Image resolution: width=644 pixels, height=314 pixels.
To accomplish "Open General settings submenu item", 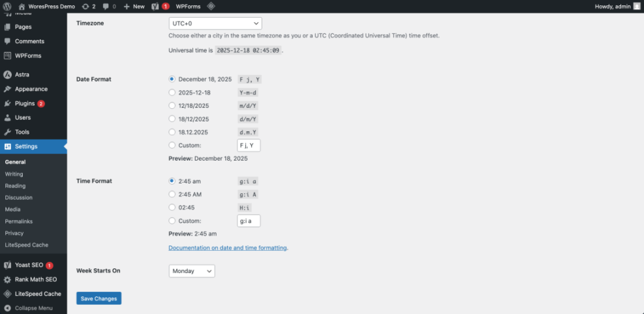I will tap(15, 162).
